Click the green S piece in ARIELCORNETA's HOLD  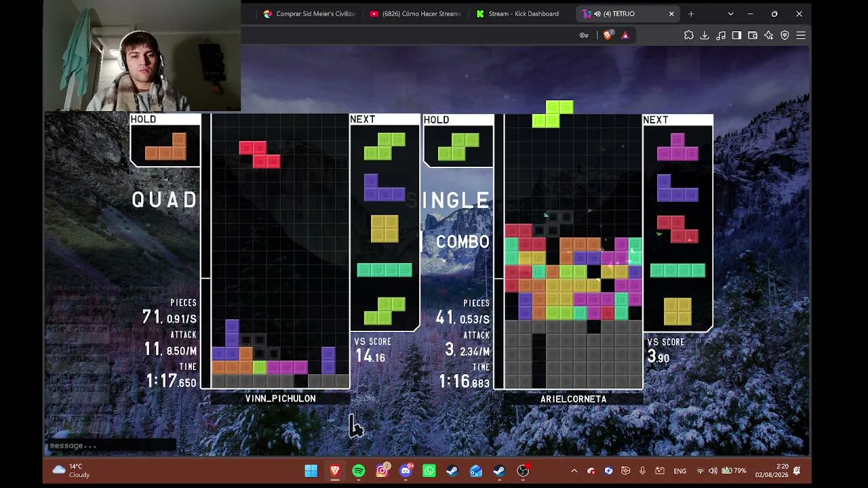coord(458,147)
